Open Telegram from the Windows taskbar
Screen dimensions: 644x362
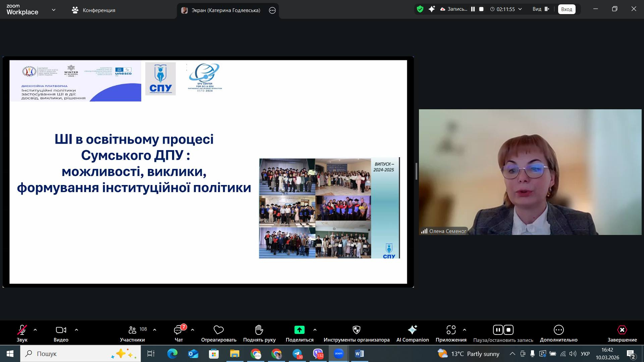click(297, 354)
